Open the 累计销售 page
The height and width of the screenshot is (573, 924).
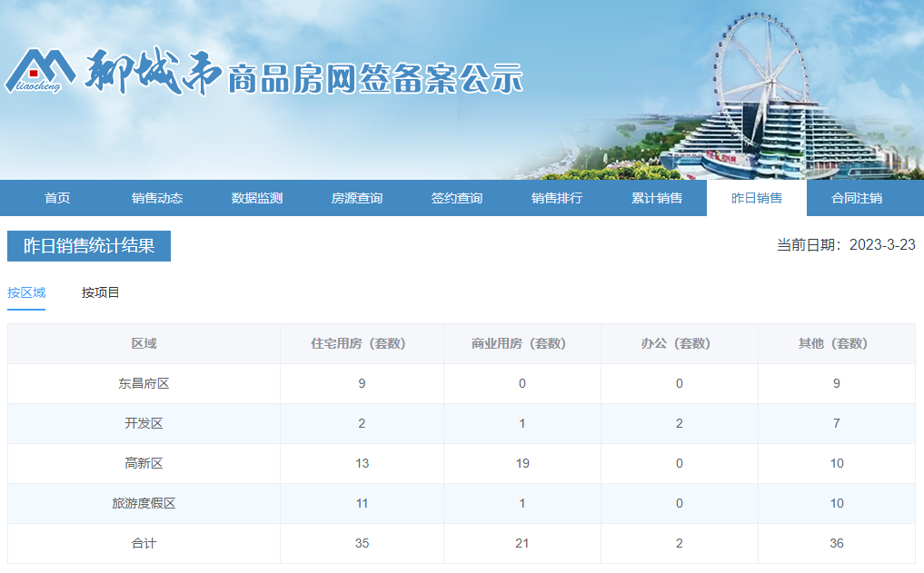coord(659,198)
